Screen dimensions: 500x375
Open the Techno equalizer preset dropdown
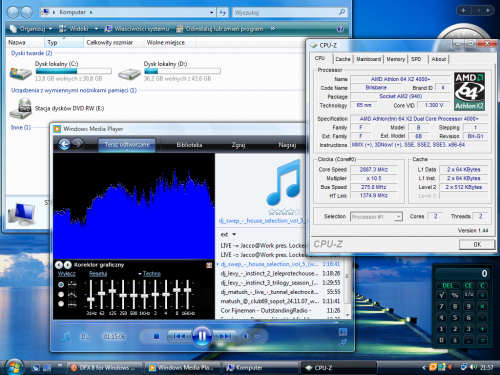pyautogui.click(x=149, y=274)
